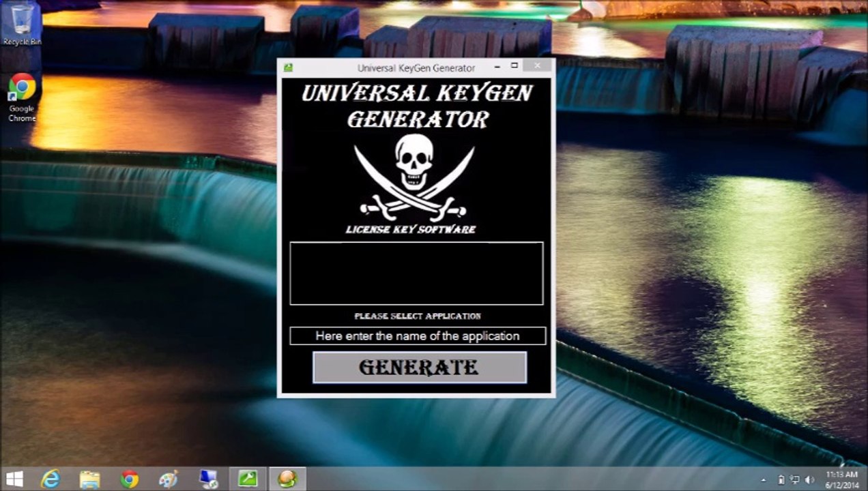Maximize the Universal KeyGen Generator window
The width and height of the screenshot is (868, 491).
[515, 66]
